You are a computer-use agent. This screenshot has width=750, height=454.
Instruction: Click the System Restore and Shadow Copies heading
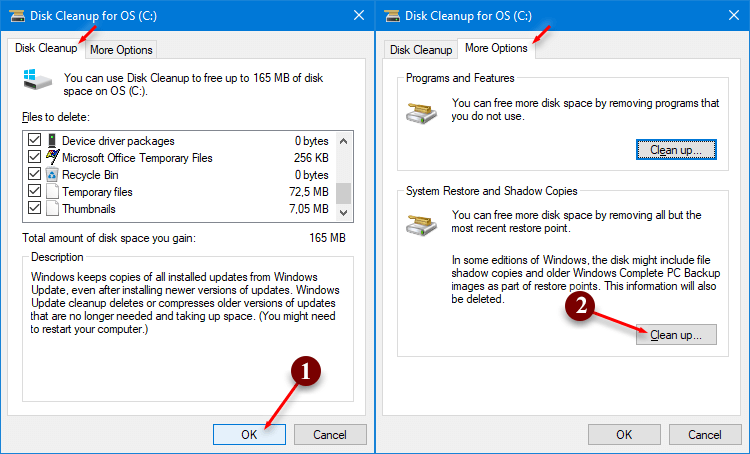point(492,191)
